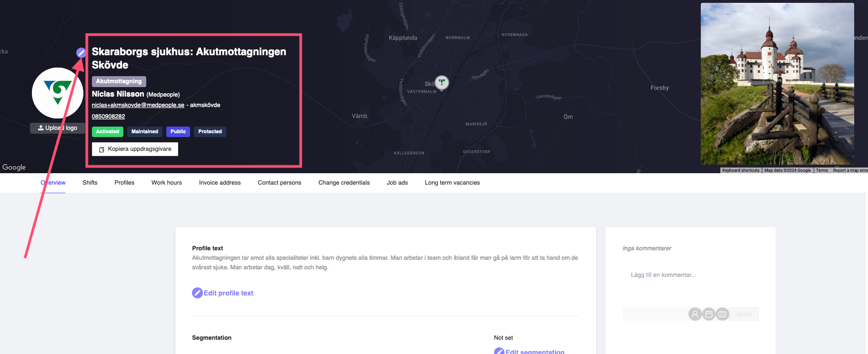Select the Akutmottagning category tag

coord(119,81)
